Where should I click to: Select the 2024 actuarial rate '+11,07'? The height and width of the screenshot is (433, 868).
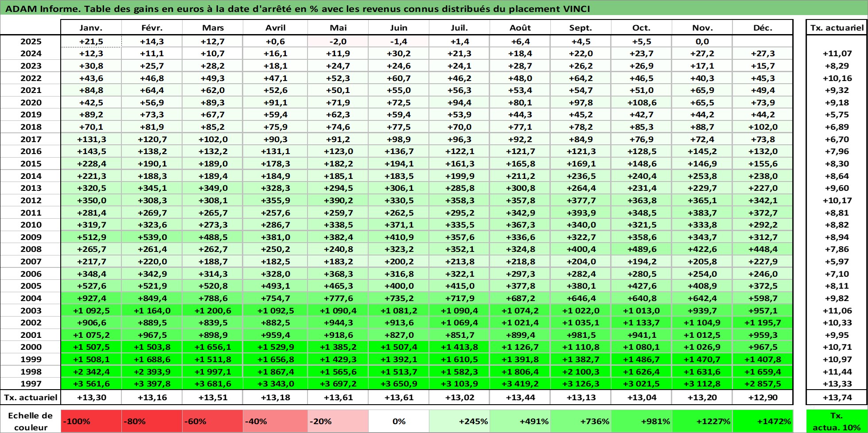point(837,53)
